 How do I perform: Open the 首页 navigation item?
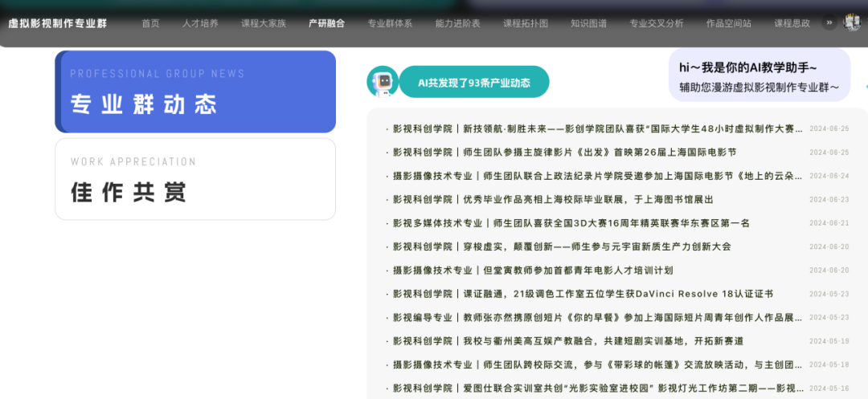coord(150,23)
